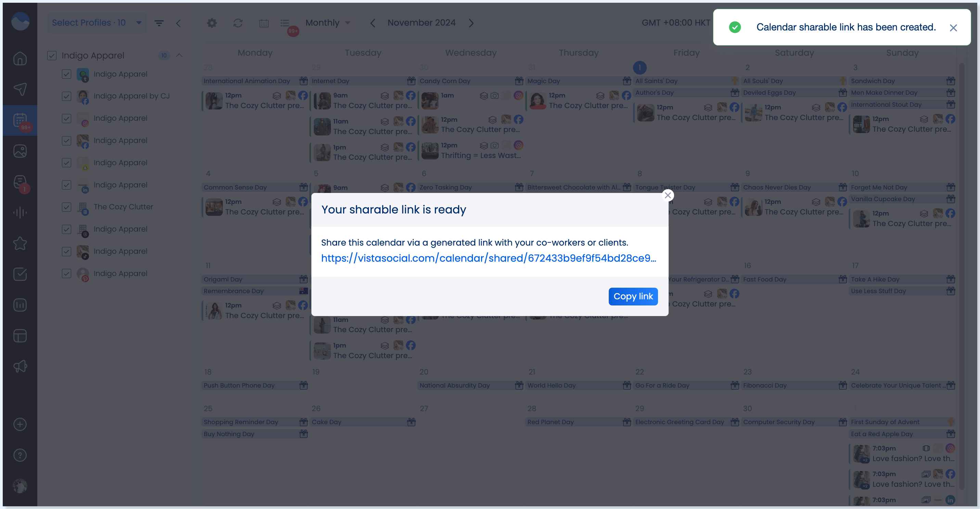Open the vistasocial shared calendar link

489,258
